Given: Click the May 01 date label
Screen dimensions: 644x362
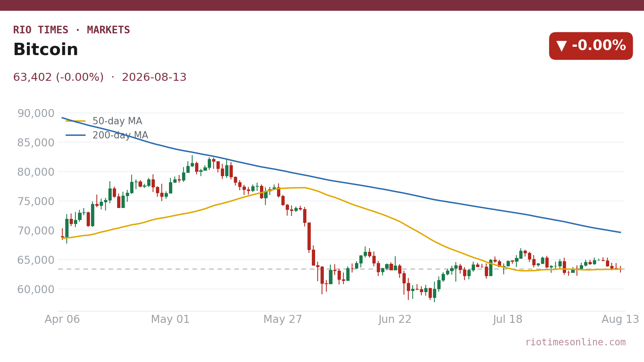Looking at the screenshot, I should [170, 319].
